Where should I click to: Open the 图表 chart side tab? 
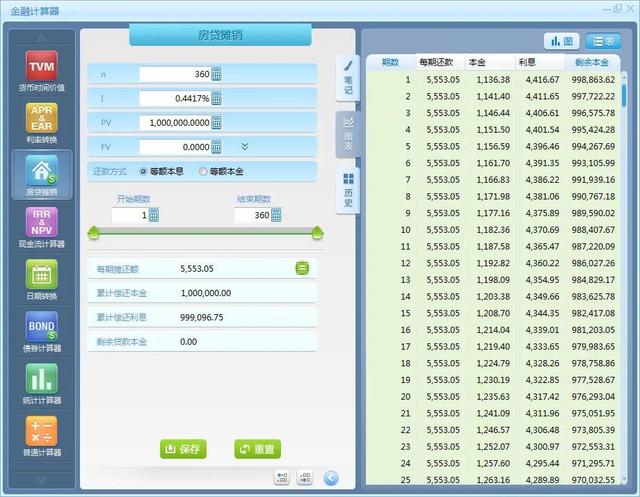click(x=348, y=134)
